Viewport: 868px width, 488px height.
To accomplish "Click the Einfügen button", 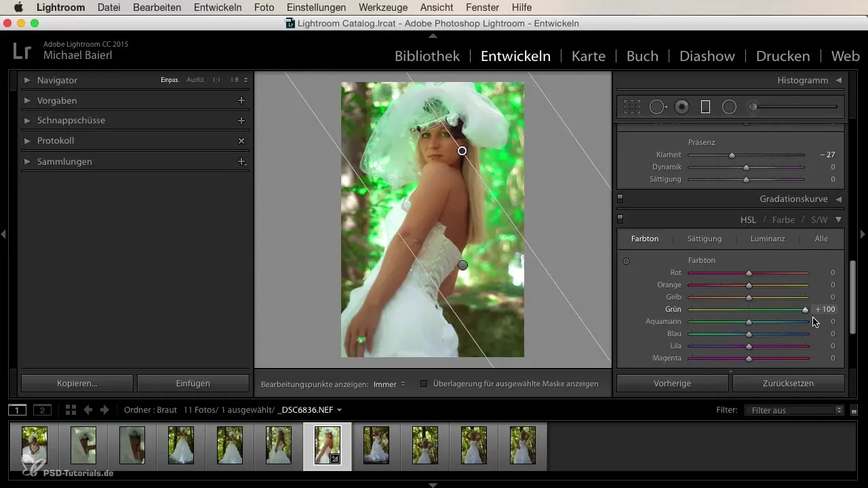I will click(193, 384).
